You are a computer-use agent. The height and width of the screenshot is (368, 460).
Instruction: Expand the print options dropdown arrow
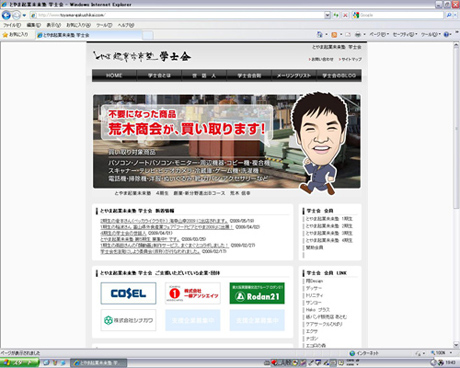tap(364, 35)
